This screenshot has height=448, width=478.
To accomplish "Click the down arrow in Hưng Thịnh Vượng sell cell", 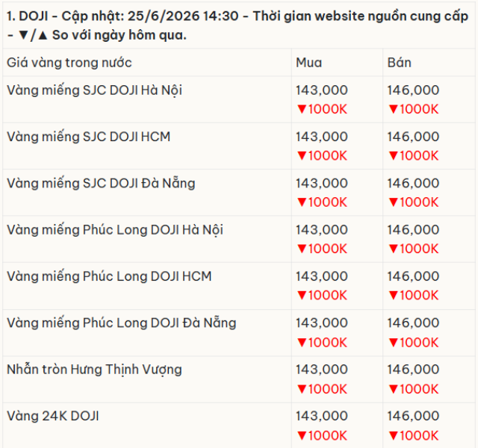I will (394, 389).
